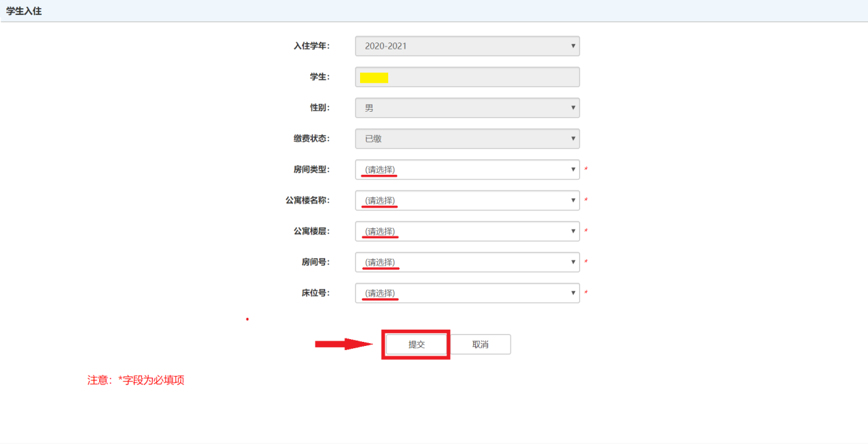Open the 房间号 dropdown

tap(467, 262)
